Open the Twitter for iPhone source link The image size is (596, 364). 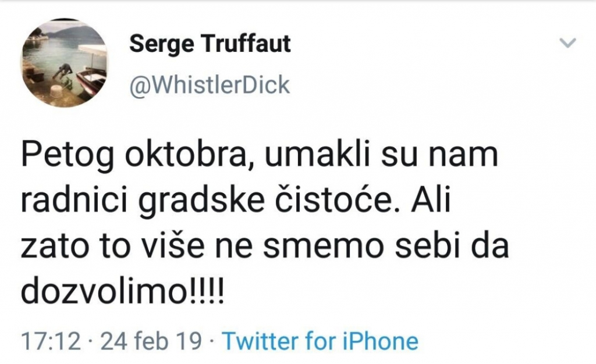(320, 341)
